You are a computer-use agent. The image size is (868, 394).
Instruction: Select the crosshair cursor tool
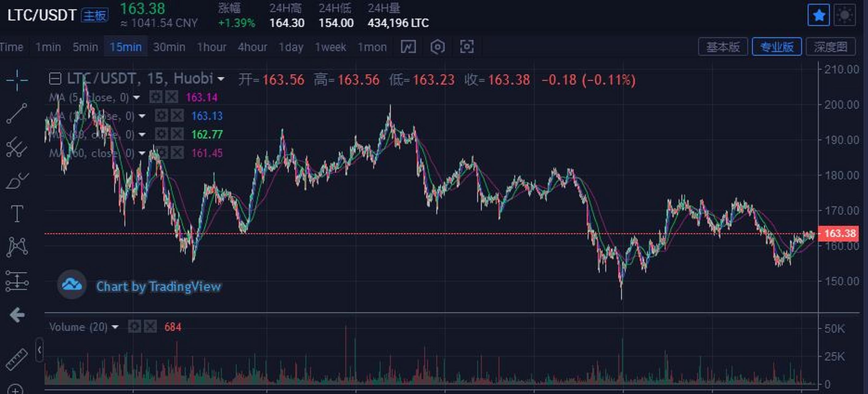(x=18, y=80)
